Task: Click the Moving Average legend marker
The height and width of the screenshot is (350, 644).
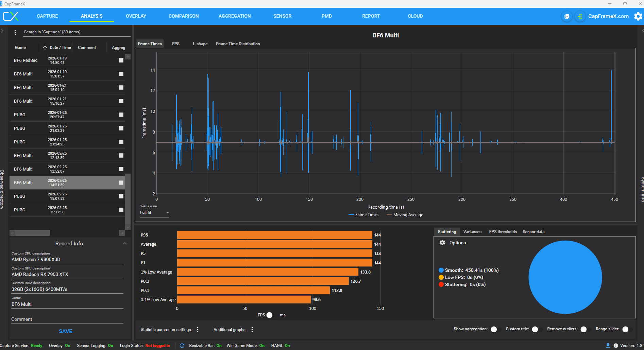Action: click(x=389, y=215)
